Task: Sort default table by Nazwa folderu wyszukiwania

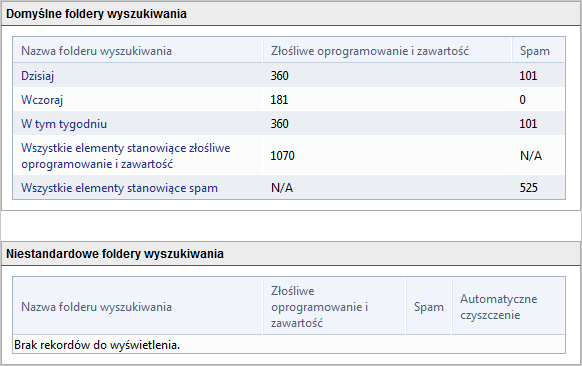Action: coord(97,51)
